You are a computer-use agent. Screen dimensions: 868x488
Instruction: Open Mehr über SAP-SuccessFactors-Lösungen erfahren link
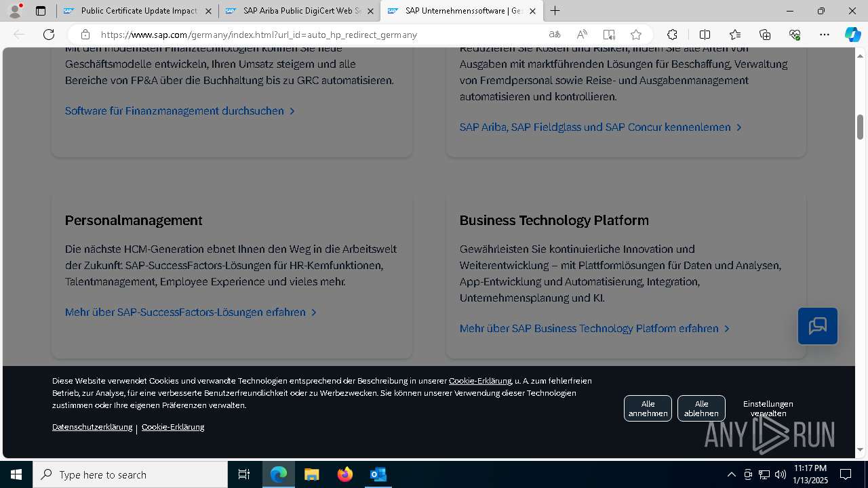pos(191,312)
